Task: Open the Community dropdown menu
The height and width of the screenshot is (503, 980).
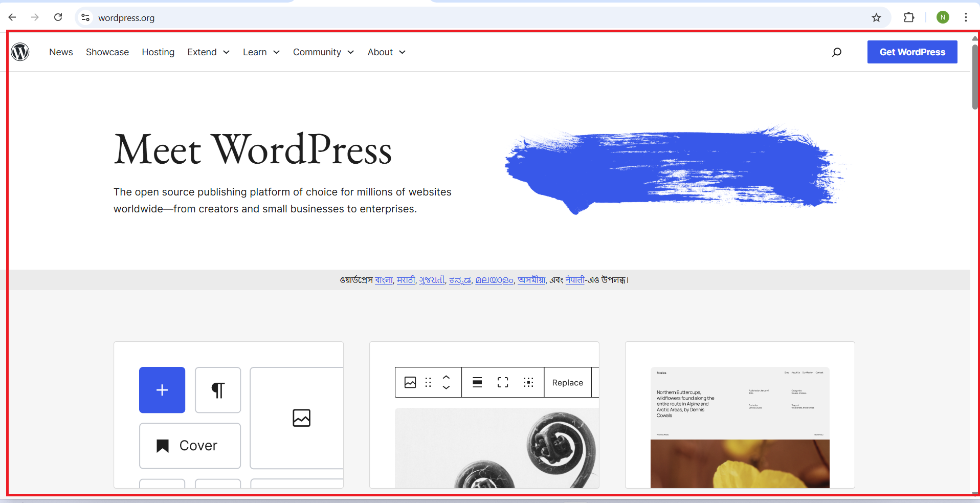Action: (323, 52)
